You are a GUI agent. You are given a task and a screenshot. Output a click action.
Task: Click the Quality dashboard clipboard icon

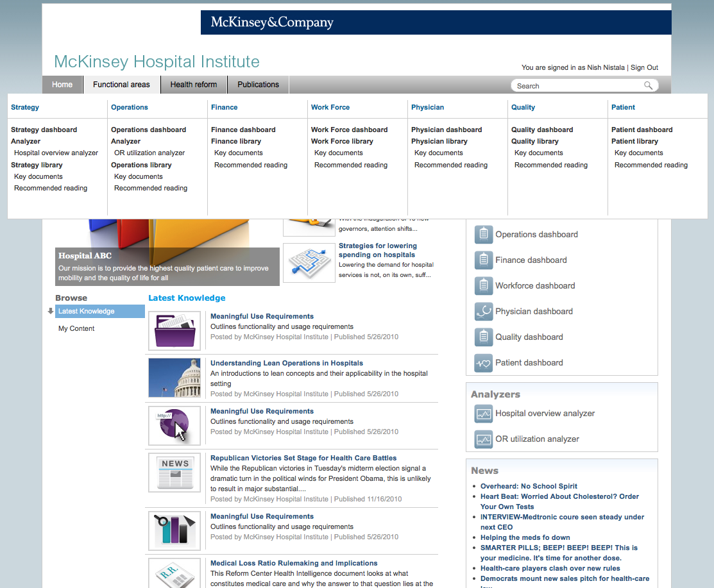click(484, 337)
